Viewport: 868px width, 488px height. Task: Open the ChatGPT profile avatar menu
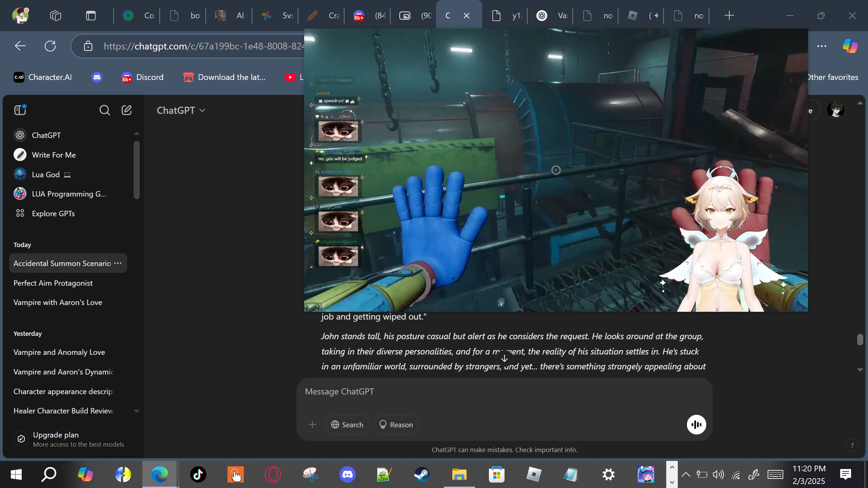[835, 110]
